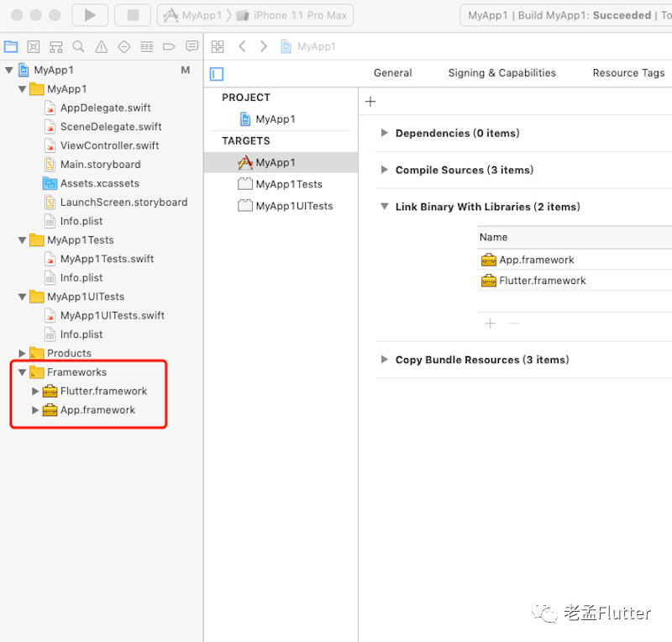The width and height of the screenshot is (672, 642).
Task: Run the build with the Play button
Action: [90, 15]
